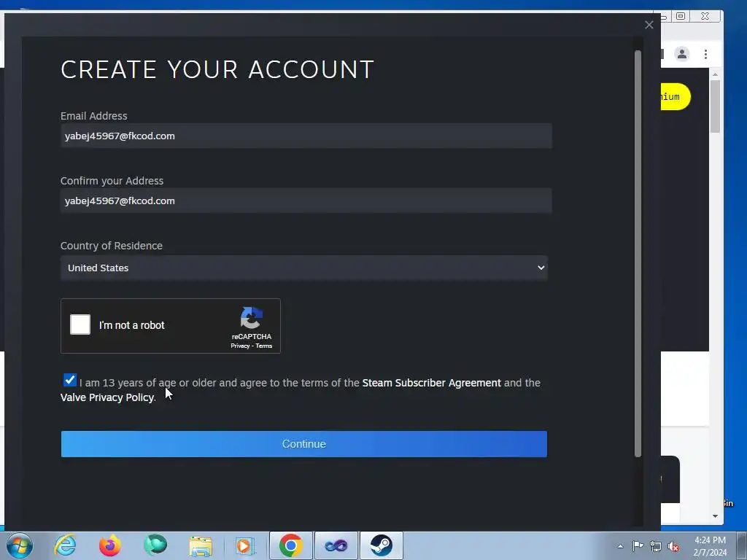This screenshot has width=747, height=560.
Task: Click the browser scrollbar down arrow
Action: [x=715, y=516]
